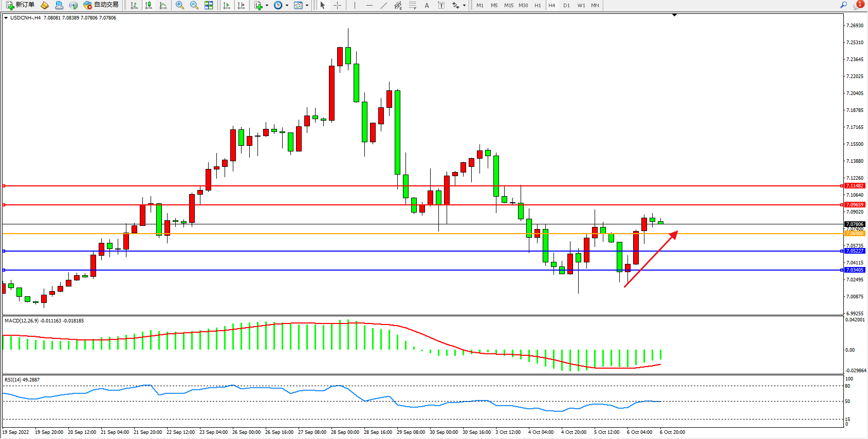Zoom out of the chart
This screenshot has height=439, width=868.
pyautogui.click(x=194, y=5)
